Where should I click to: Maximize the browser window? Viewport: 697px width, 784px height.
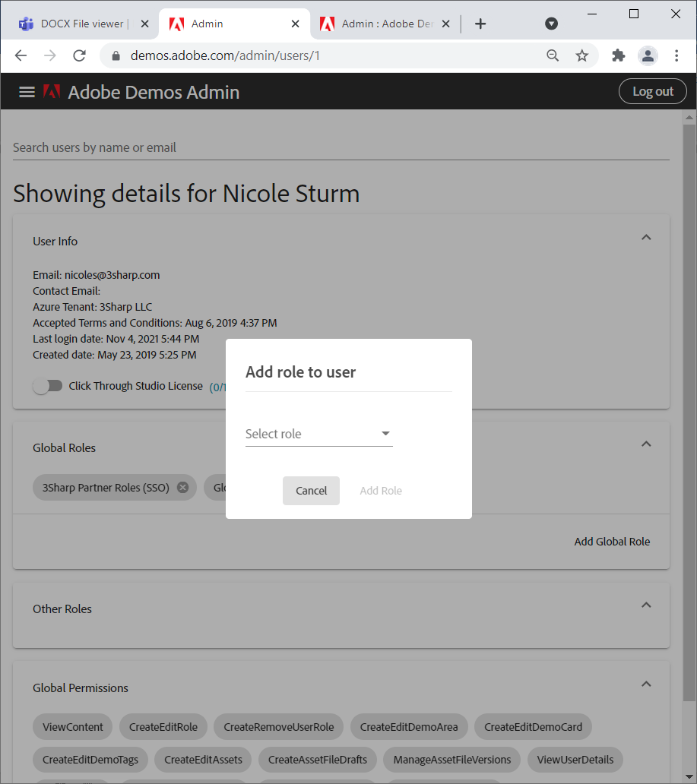[634, 14]
